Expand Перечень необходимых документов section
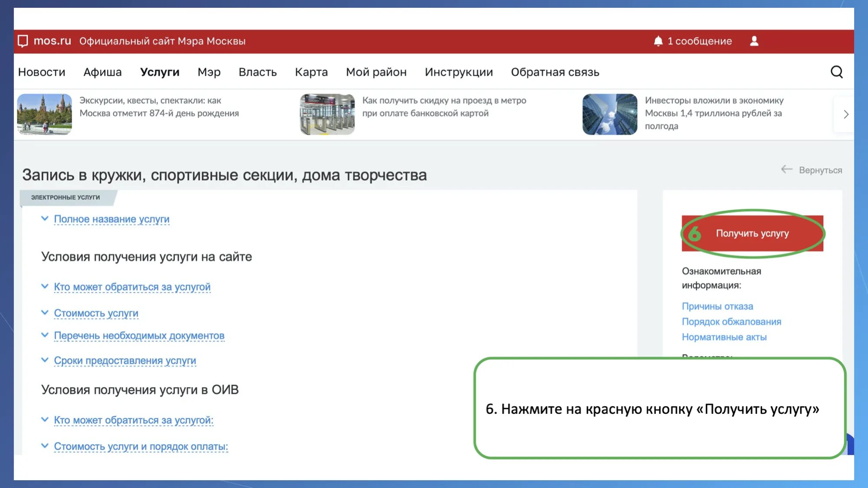Viewport: 868px width, 488px height. pos(139,336)
